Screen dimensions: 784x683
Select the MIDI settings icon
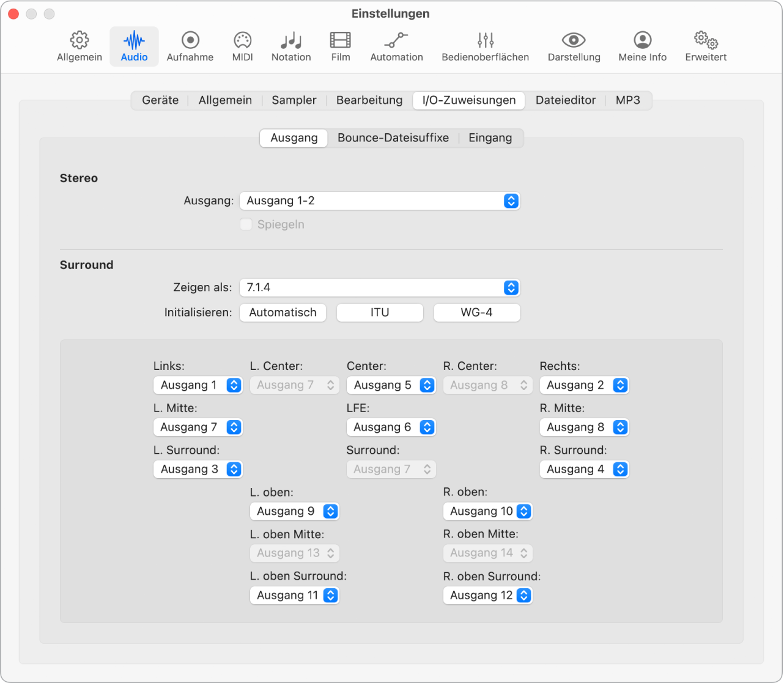242,46
